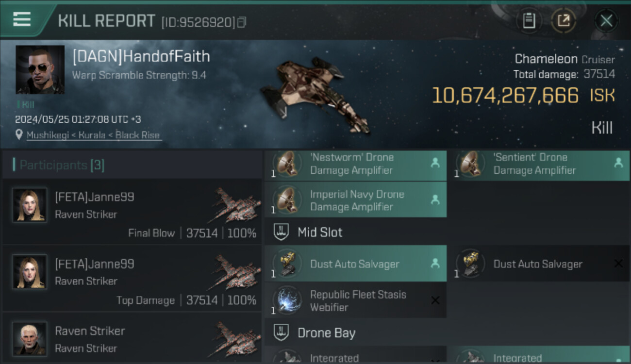631x364 pixels.
Task: Select the Republic Fleet Stasis Webifier icon
Action: (286, 300)
